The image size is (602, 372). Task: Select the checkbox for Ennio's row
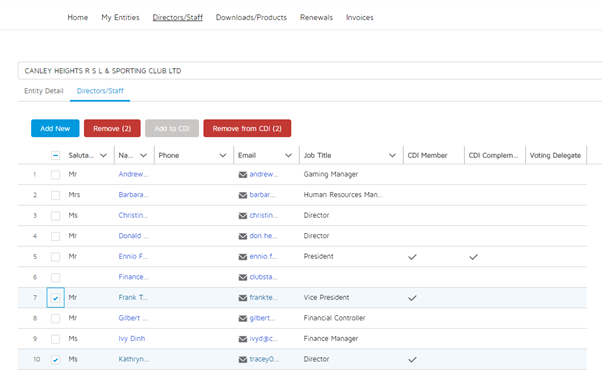55,257
